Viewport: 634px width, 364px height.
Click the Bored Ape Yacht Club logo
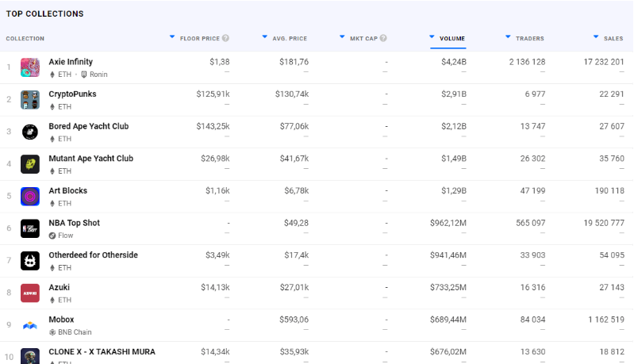pyautogui.click(x=30, y=132)
